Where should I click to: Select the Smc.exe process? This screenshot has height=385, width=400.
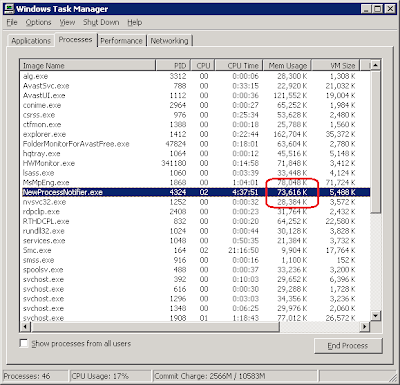195,250
